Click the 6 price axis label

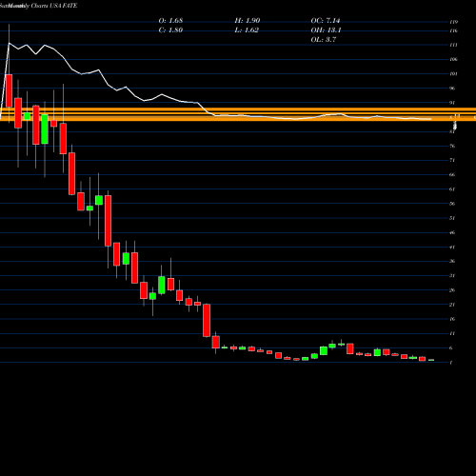tap(451, 347)
